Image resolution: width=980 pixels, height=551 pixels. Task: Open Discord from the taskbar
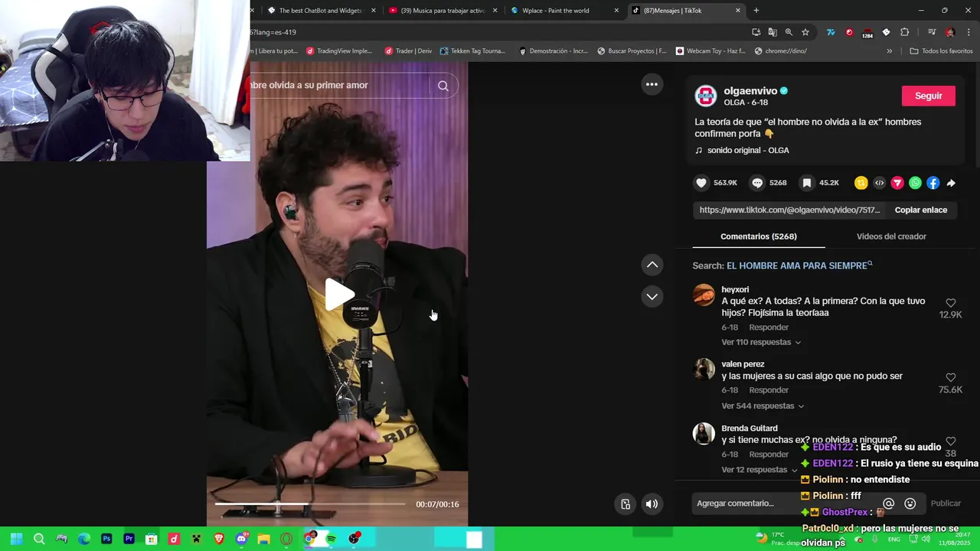[x=242, y=539]
